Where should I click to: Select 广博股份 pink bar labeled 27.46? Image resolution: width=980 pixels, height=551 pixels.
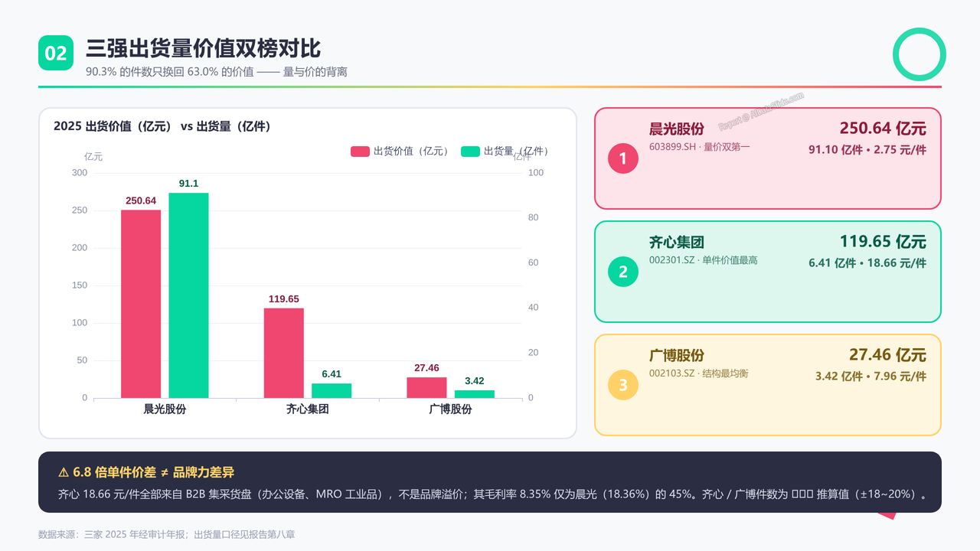(x=426, y=387)
